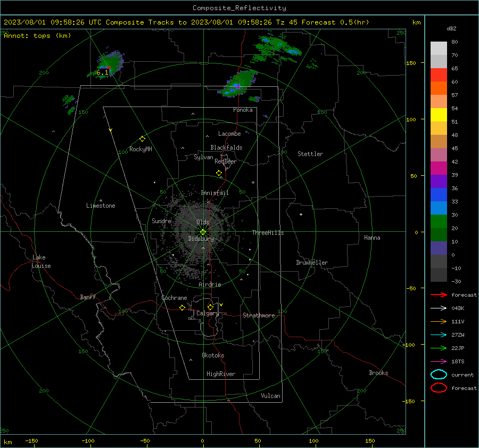Image resolution: width=479 pixels, height=448 pixels.
Task: Click the Brooks city label
Action: tap(378, 373)
